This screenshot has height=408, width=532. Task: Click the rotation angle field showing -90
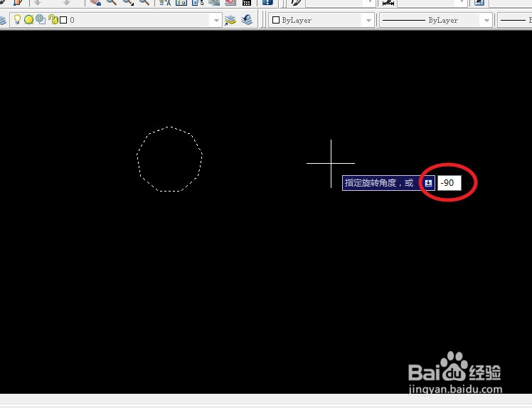coord(449,183)
